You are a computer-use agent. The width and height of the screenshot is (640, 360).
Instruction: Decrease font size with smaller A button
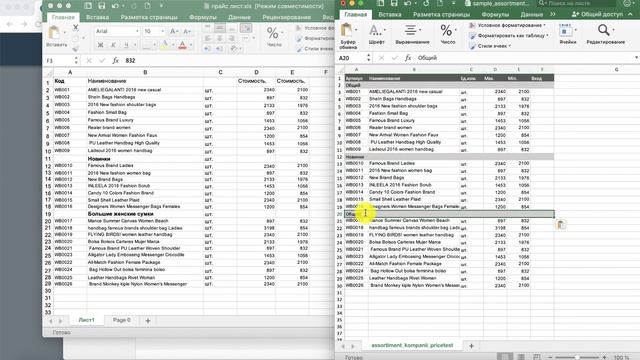tap(187, 31)
